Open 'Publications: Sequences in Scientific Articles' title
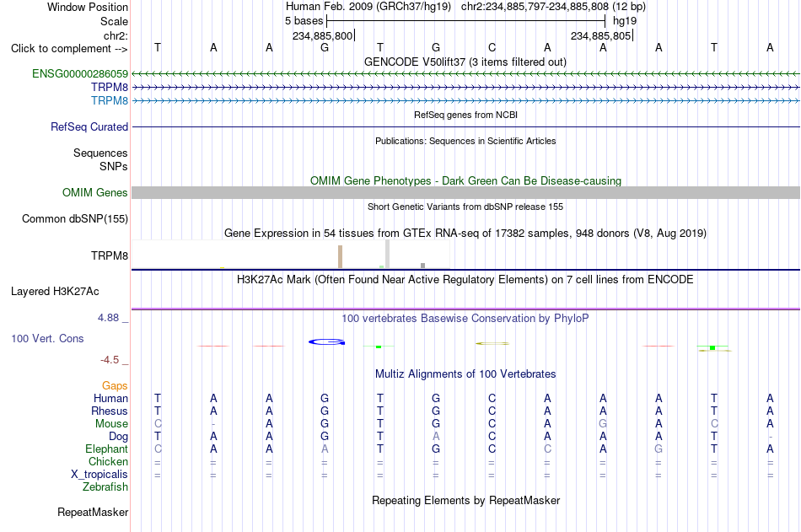The height and width of the screenshot is (532, 801). [465, 141]
